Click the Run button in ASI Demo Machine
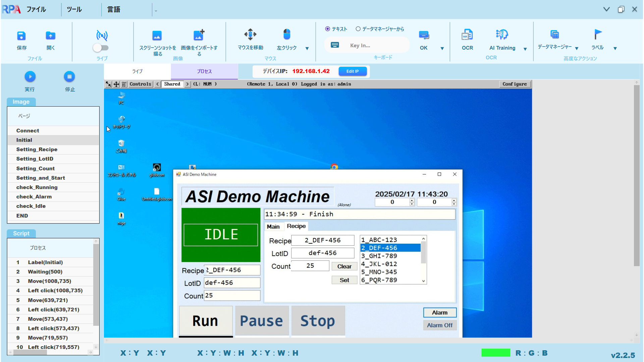The width and height of the screenshot is (644, 362). (x=205, y=321)
